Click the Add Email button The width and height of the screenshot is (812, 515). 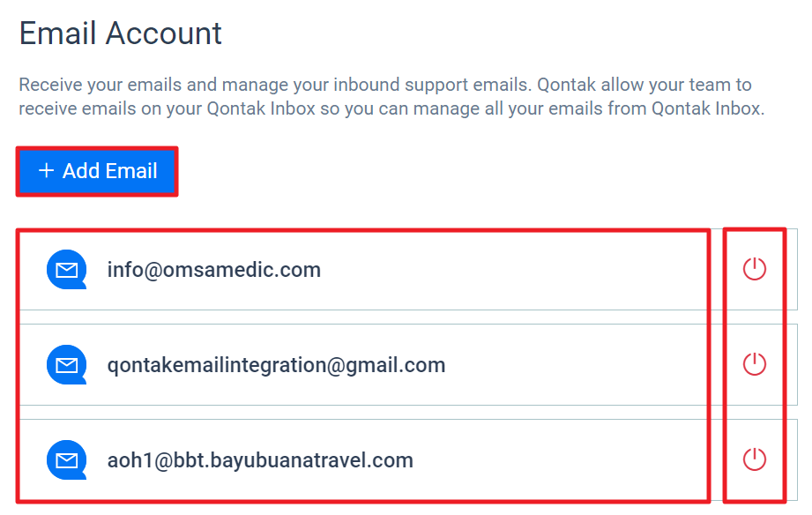pos(97,171)
